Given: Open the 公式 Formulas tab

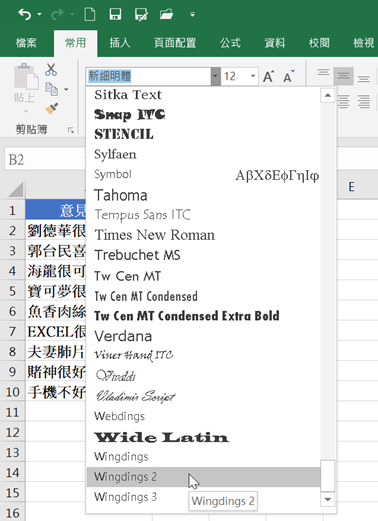Looking at the screenshot, I should click(230, 43).
